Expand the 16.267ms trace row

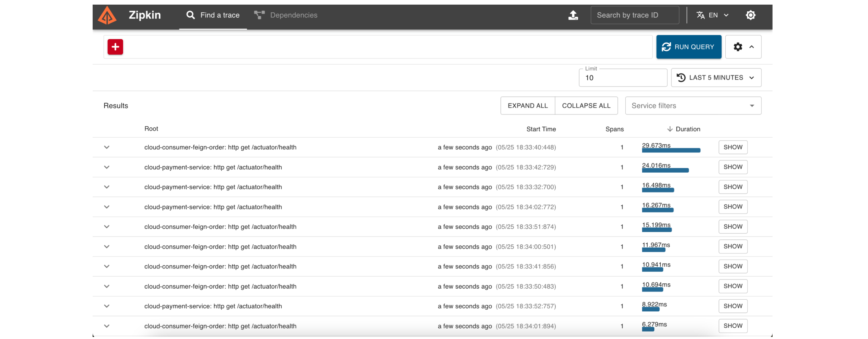pyautogui.click(x=107, y=207)
